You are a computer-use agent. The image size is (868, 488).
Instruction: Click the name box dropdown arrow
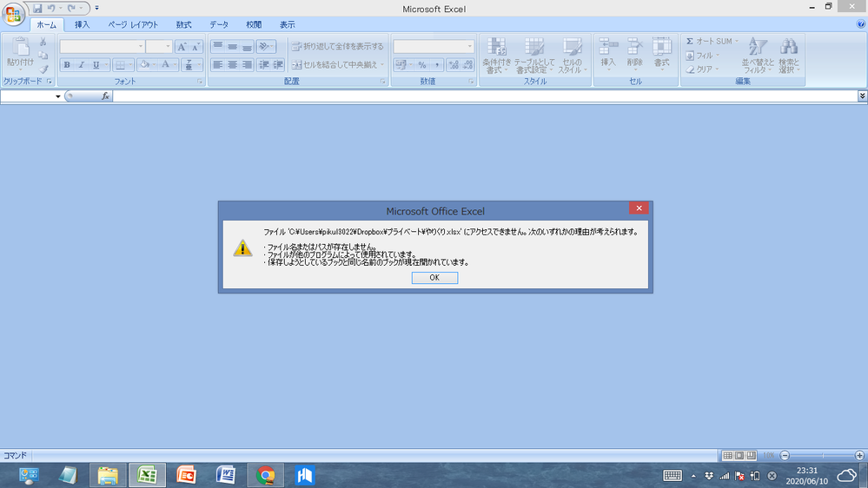click(57, 97)
